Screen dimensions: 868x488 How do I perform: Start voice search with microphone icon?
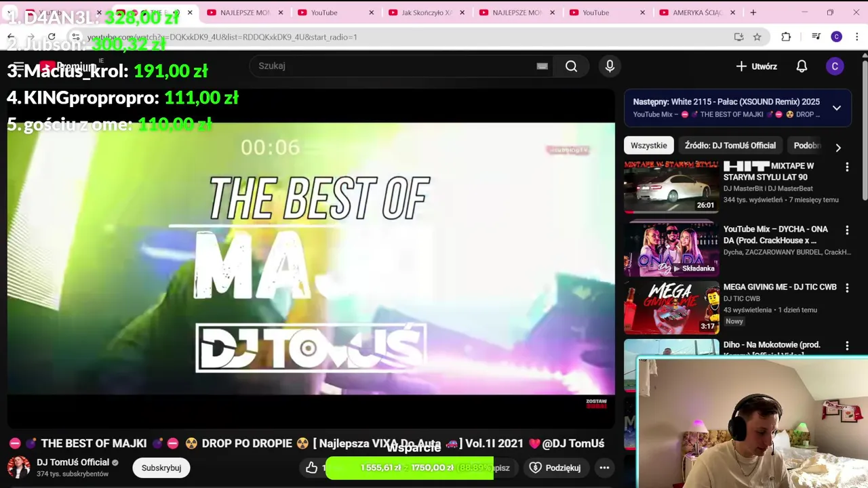pos(610,66)
